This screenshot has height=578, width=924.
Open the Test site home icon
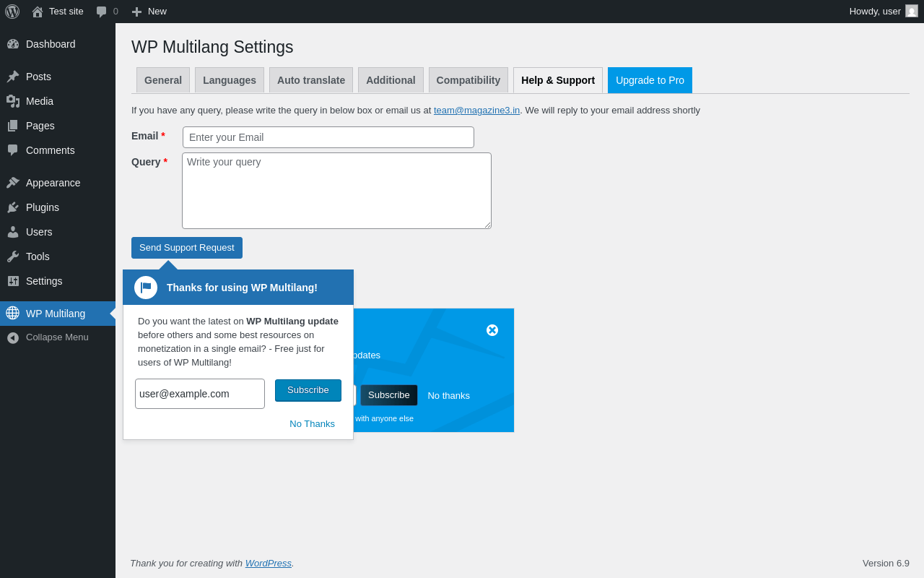click(x=38, y=12)
